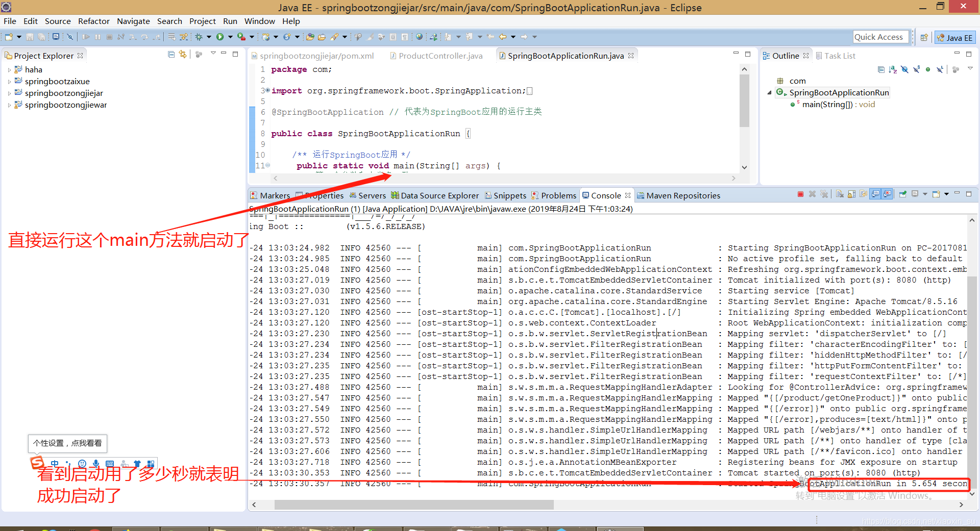Toggle Hide Fields in the Outline
The height and width of the screenshot is (531, 980).
tap(904, 69)
